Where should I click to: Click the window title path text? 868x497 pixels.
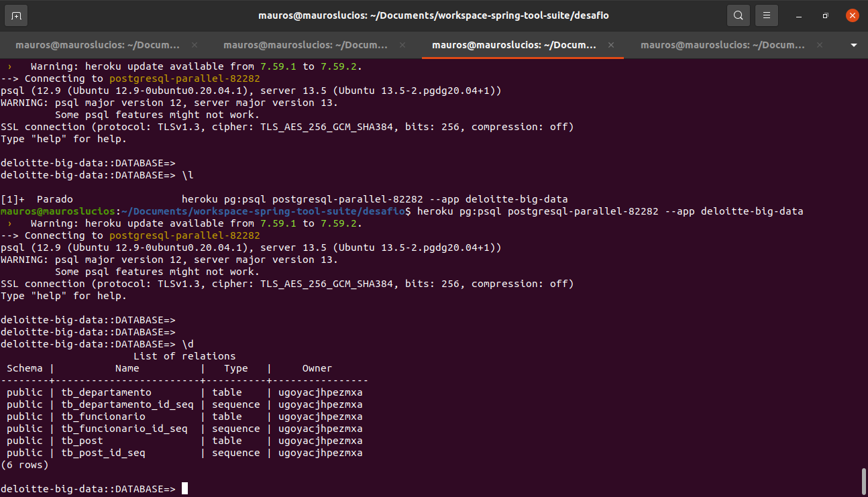pyautogui.click(x=433, y=15)
